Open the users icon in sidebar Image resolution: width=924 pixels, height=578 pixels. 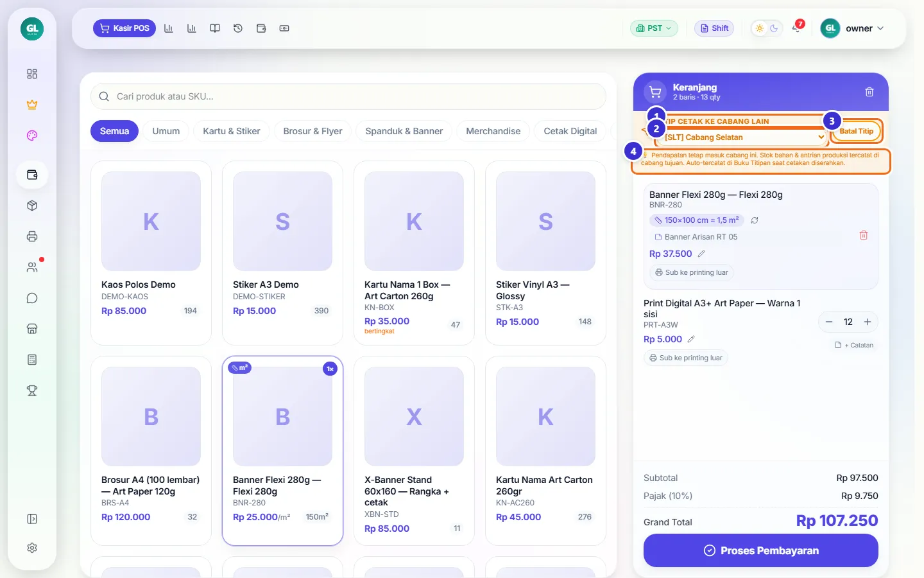pos(32,267)
